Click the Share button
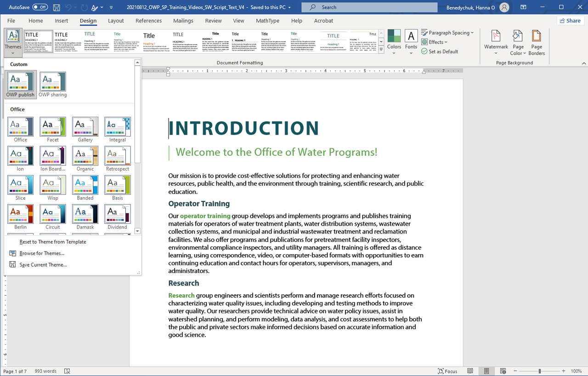The image size is (588, 376). pyautogui.click(x=570, y=21)
